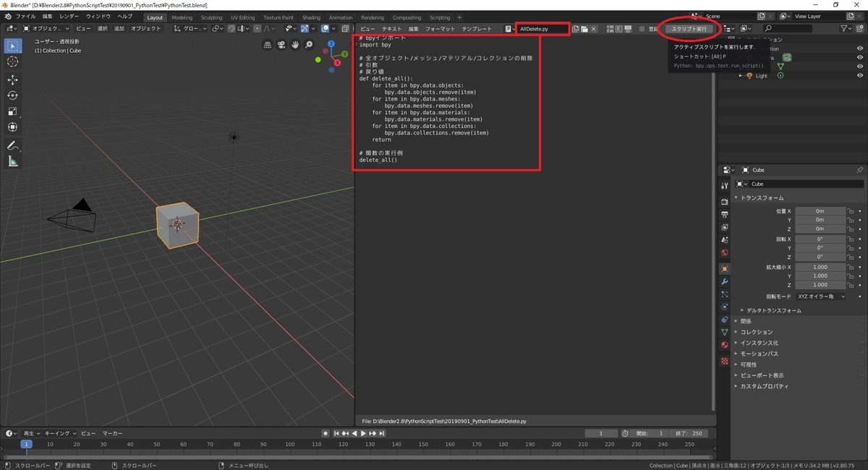Open the Texture properties tab
This screenshot has width=868, height=470.
725,360
